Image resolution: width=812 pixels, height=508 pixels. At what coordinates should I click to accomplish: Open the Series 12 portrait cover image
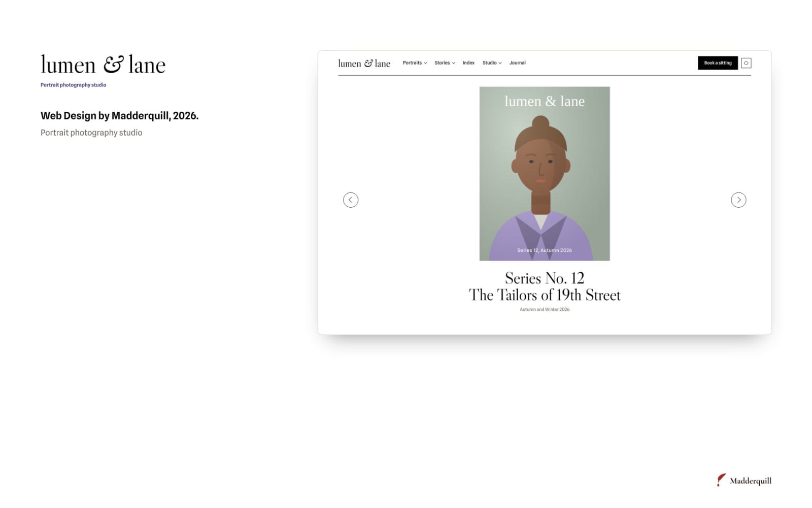pos(545,174)
